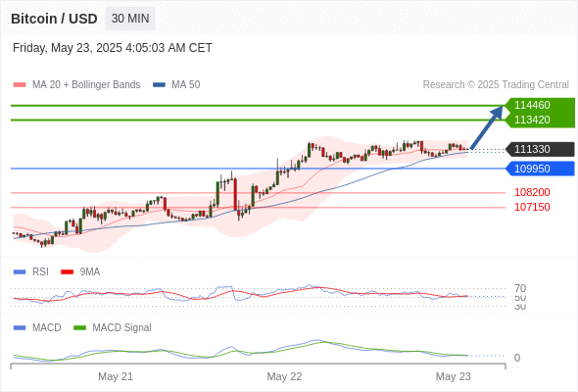Click the 113420 resistance price tag
The height and width of the screenshot is (392, 578).
pos(540,121)
